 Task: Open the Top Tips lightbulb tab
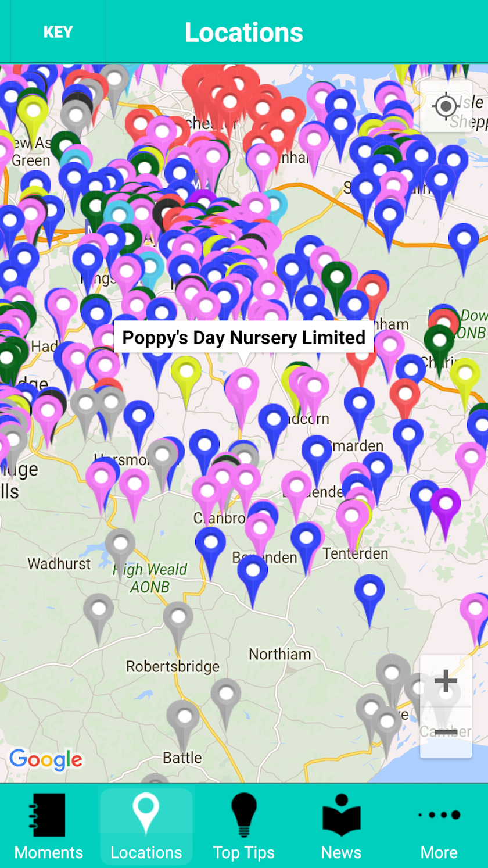pyautogui.click(x=244, y=827)
